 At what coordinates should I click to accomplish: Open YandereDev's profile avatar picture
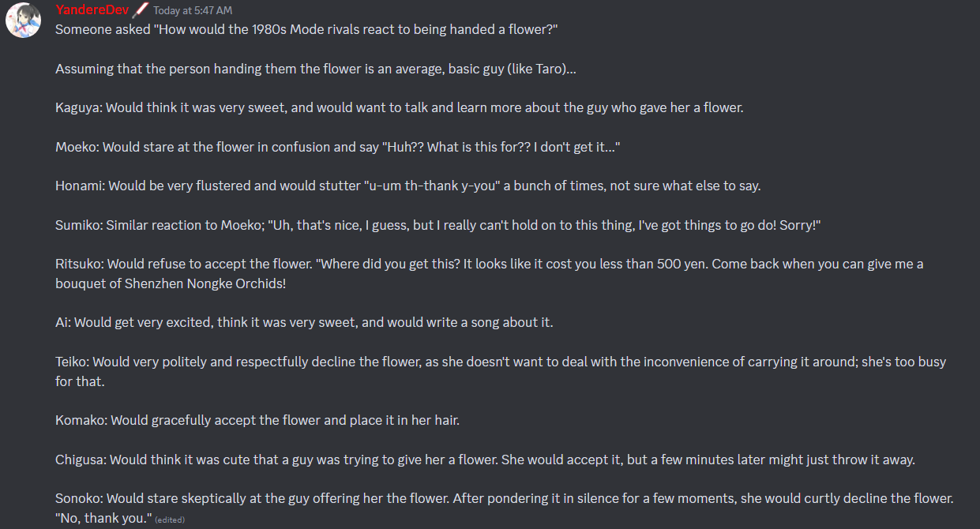[24, 21]
